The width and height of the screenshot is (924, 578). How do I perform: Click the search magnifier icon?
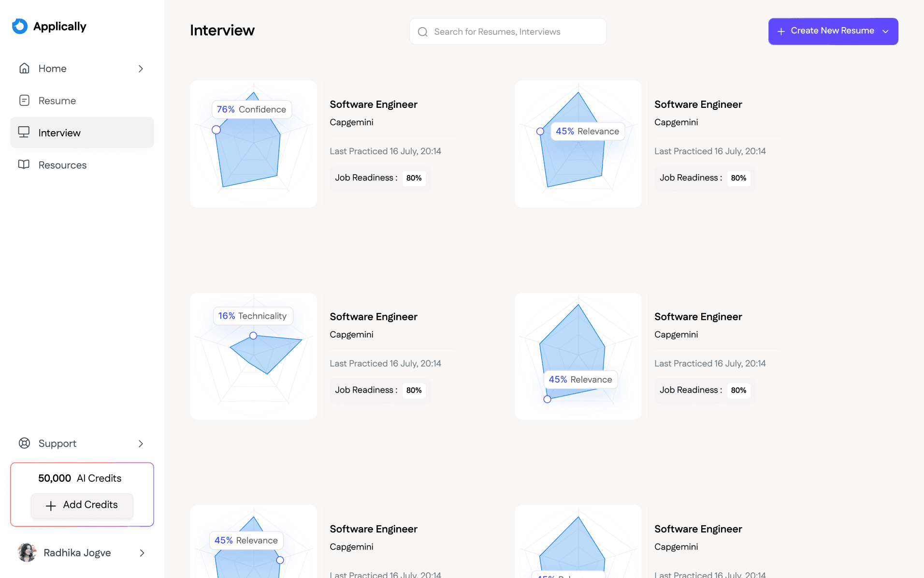423,32
